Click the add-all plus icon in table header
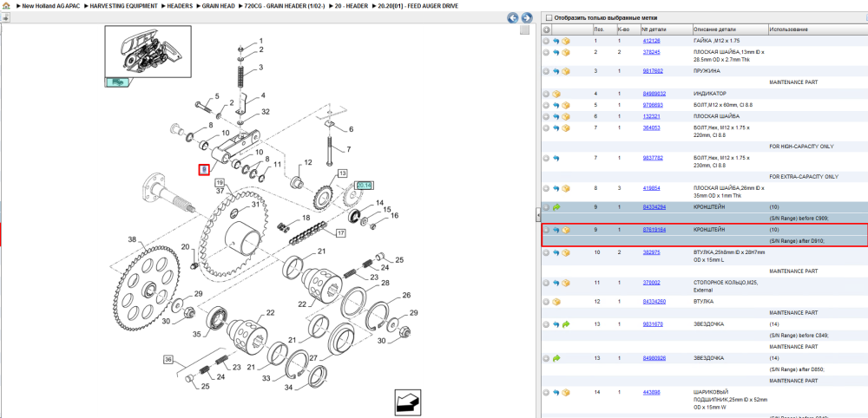This screenshot has width=868, height=418. (x=546, y=29)
